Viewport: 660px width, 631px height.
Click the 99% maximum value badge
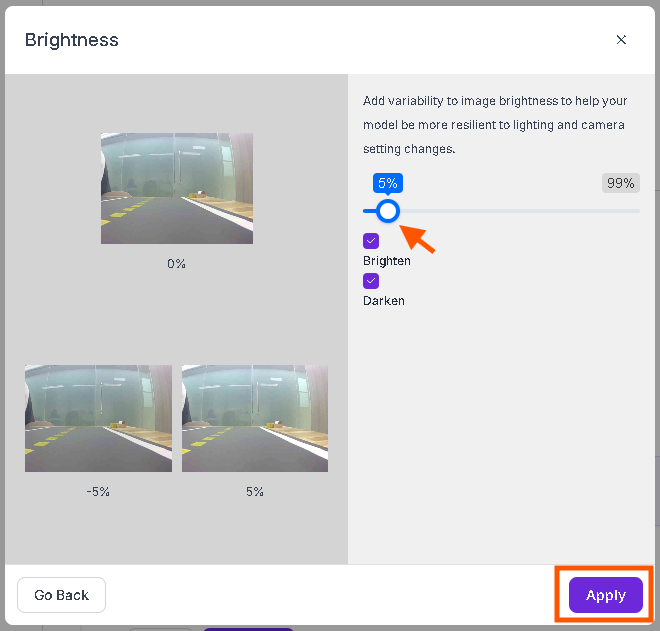click(620, 183)
